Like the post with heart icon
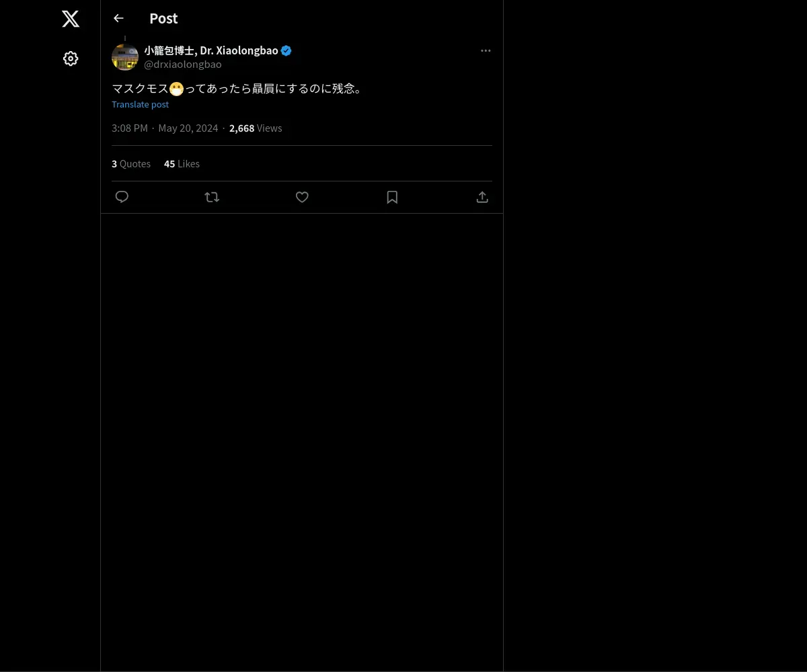 coord(302,197)
